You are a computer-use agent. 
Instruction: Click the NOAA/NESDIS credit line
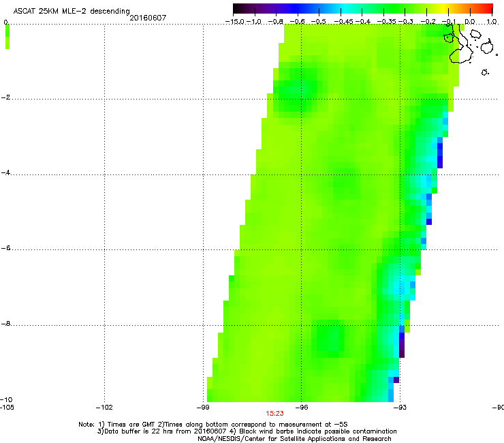pyautogui.click(x=294, y=439)
